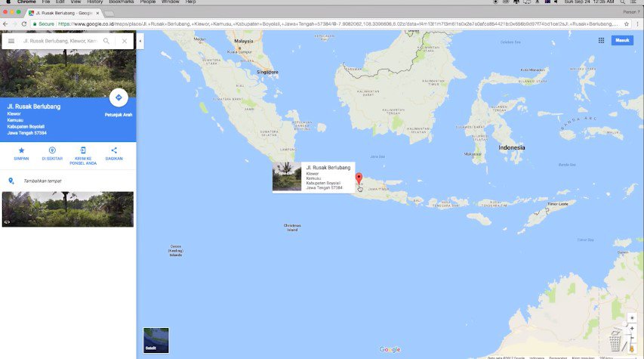Click the DI SEKITAR nearby icon
Image resolution: width=644 pixels, height=359 pixels.
52,150
